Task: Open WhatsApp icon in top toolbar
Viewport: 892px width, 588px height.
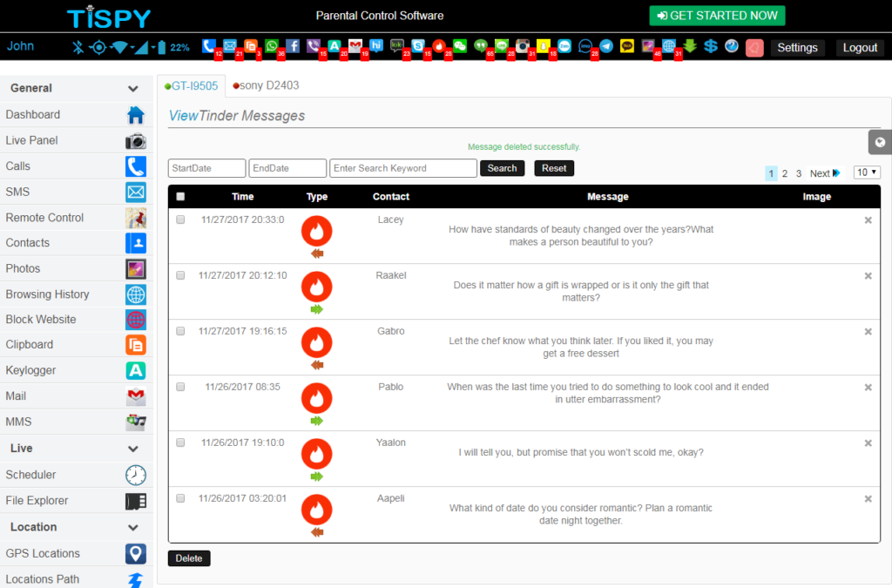Action: coord(272,46)
